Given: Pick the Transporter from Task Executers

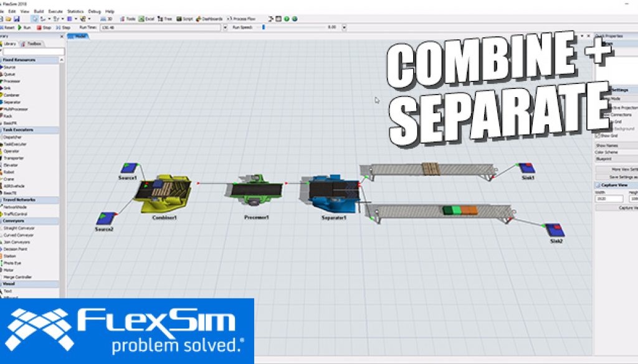Looking at the screenshot, I should click(14, 157).
